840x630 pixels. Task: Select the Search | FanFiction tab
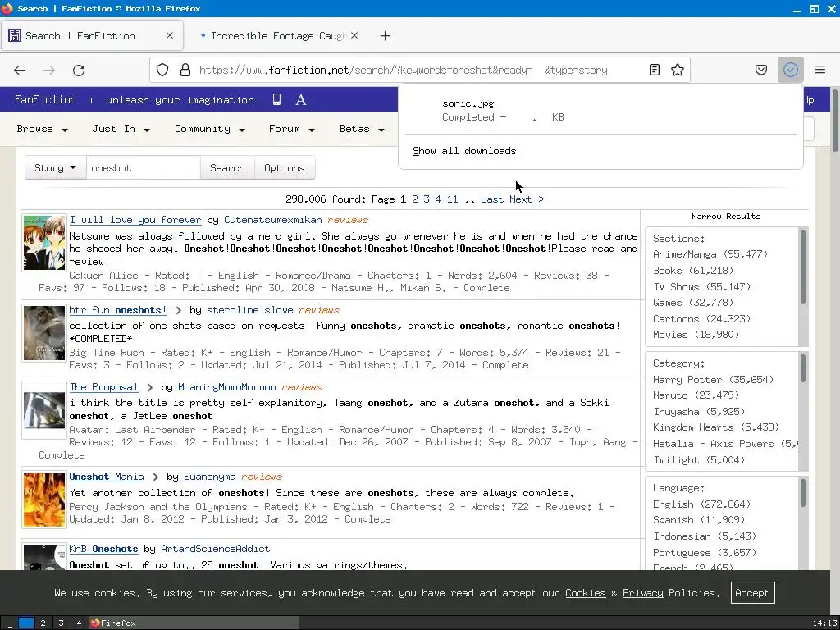pos(92,36)
